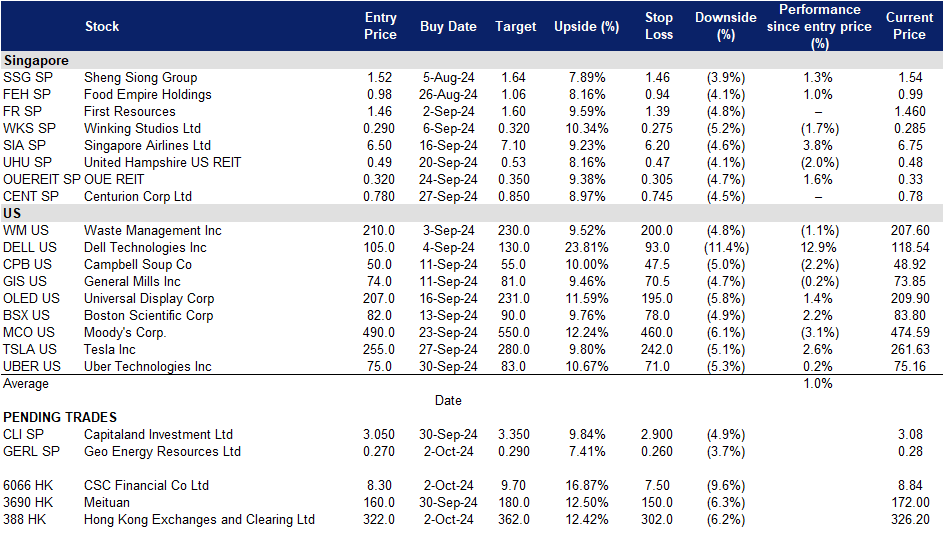Select Performance since entry price header

[819, 26]
